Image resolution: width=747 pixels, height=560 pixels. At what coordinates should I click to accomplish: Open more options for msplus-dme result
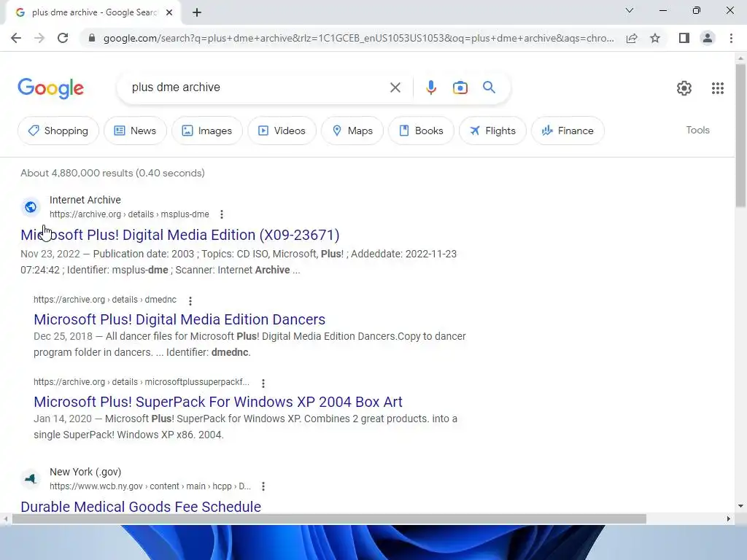[222, 214]
